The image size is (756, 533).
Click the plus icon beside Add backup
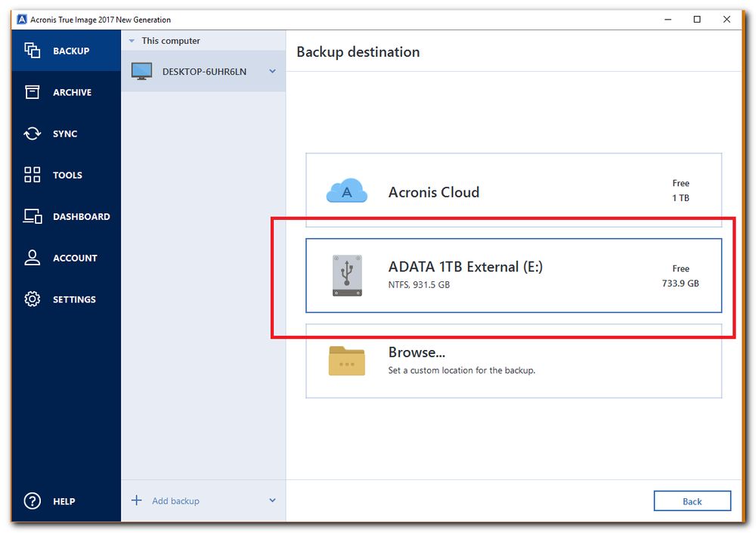[136, 500]
